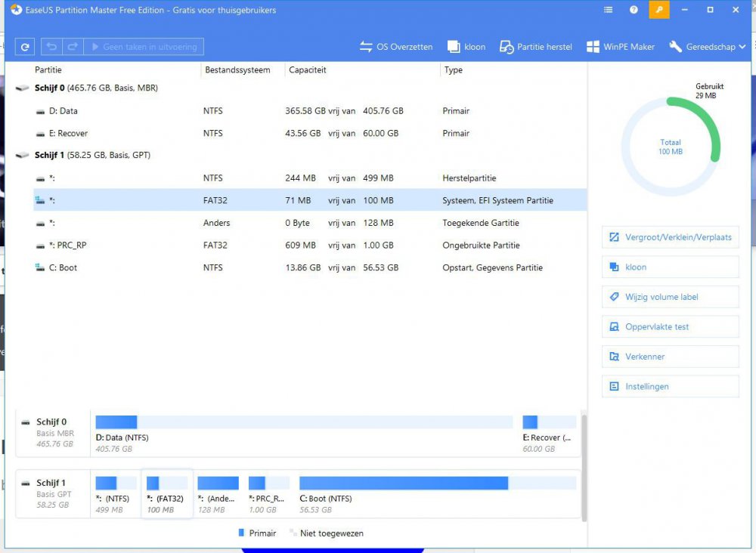Click kloon in the top toolbar
Screen dimensions: 756x553
pos(466,47)
